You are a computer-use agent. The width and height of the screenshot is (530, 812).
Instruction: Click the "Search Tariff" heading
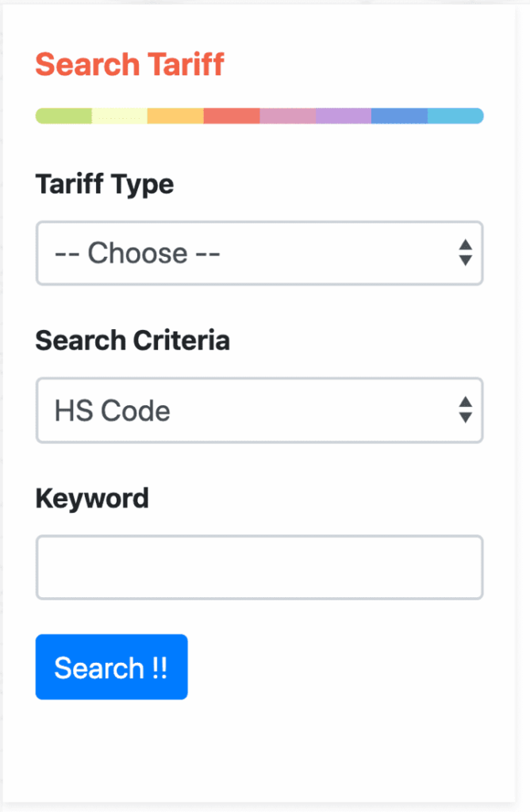point(130,64)
